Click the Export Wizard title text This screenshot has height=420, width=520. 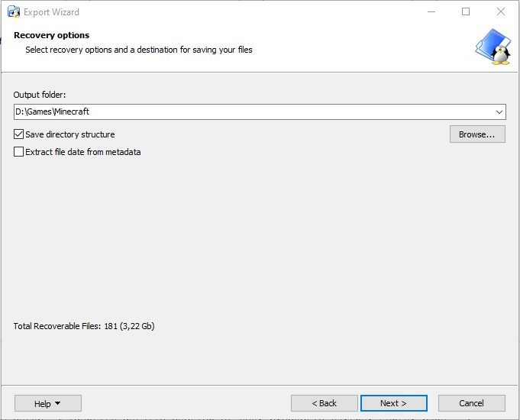click(x=52, y=11)
